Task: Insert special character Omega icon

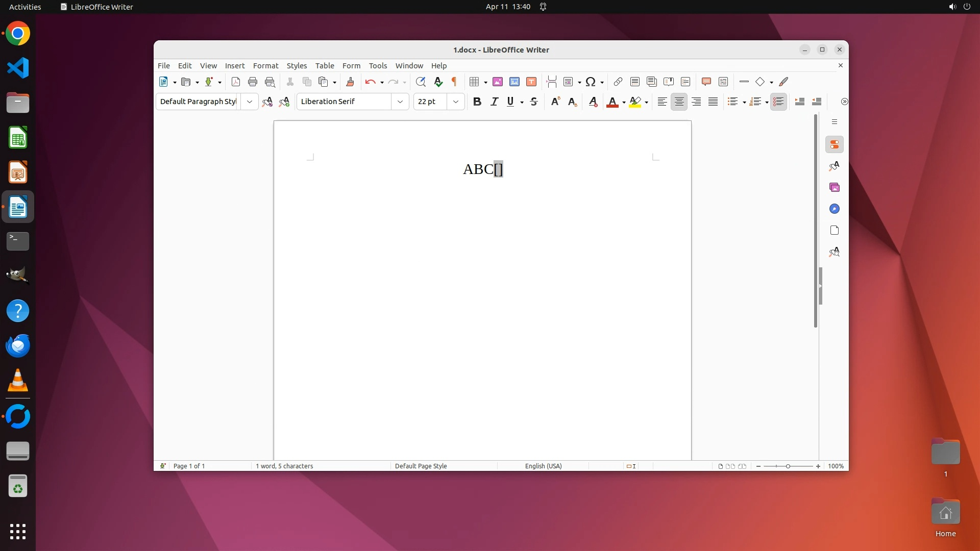Action: [591, 82]
